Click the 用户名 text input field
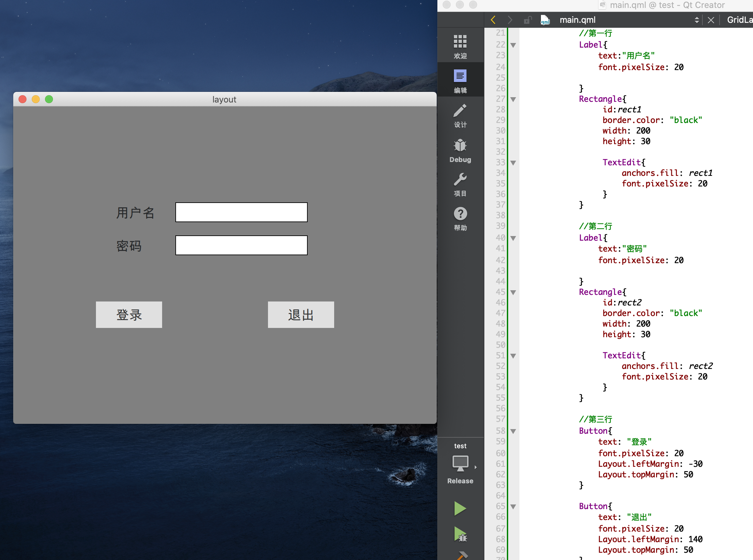 (243, 212)
